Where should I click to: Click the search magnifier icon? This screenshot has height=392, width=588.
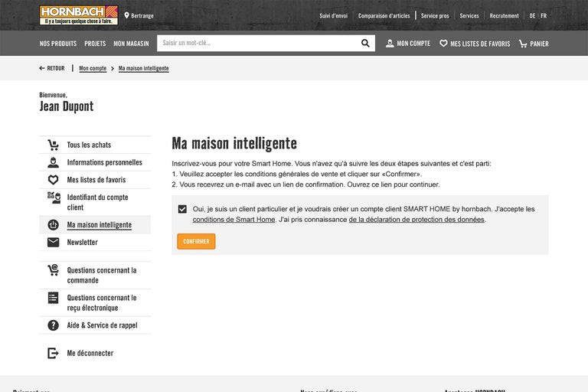365,44
